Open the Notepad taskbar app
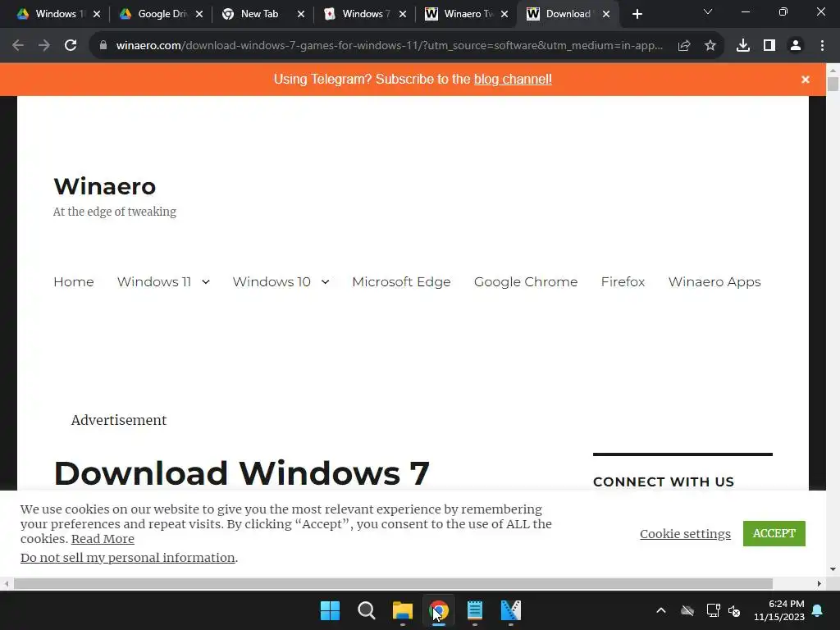Viewport: 840px width, 630px height. click(475, 610)
